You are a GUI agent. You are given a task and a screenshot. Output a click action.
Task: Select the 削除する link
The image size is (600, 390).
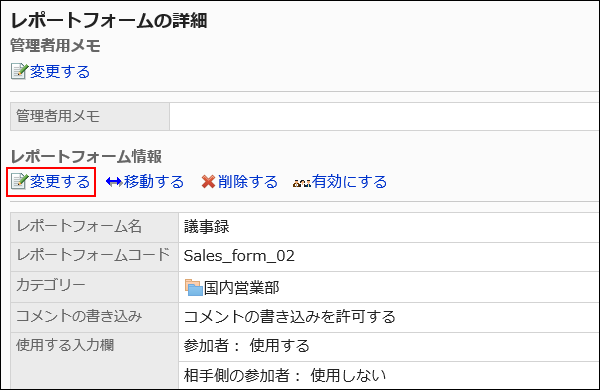click(248, 181)
